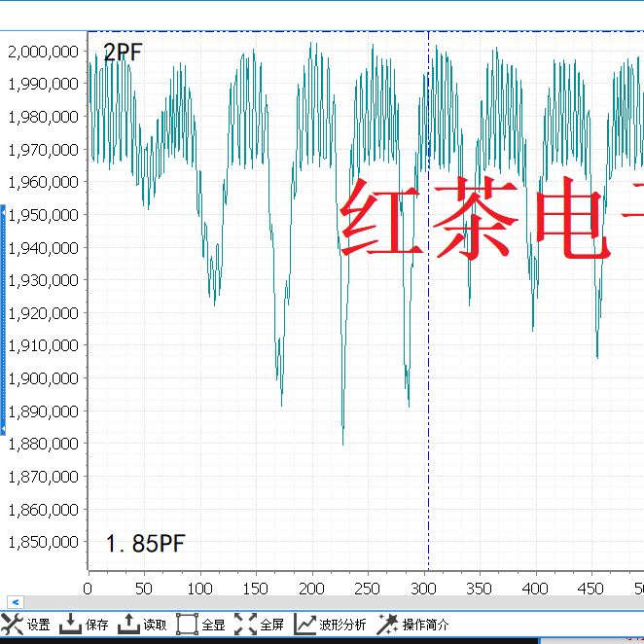
Task: Open 波形分析 waveform analysis chart icon
Action: (x=305, y=625)
